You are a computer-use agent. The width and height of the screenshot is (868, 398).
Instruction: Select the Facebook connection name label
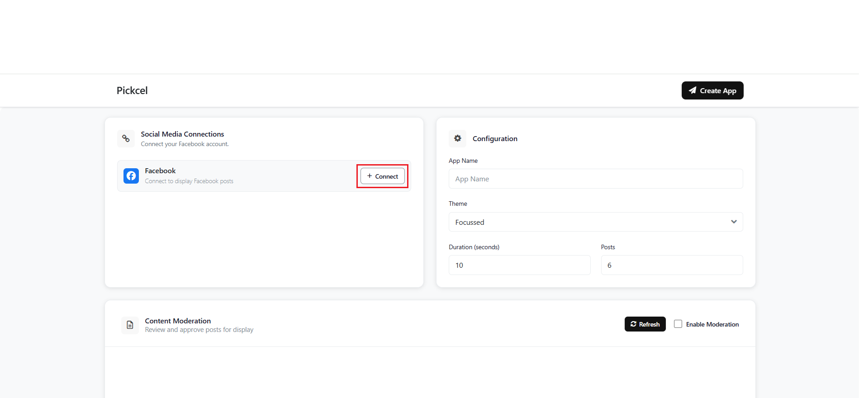(160, 171)
